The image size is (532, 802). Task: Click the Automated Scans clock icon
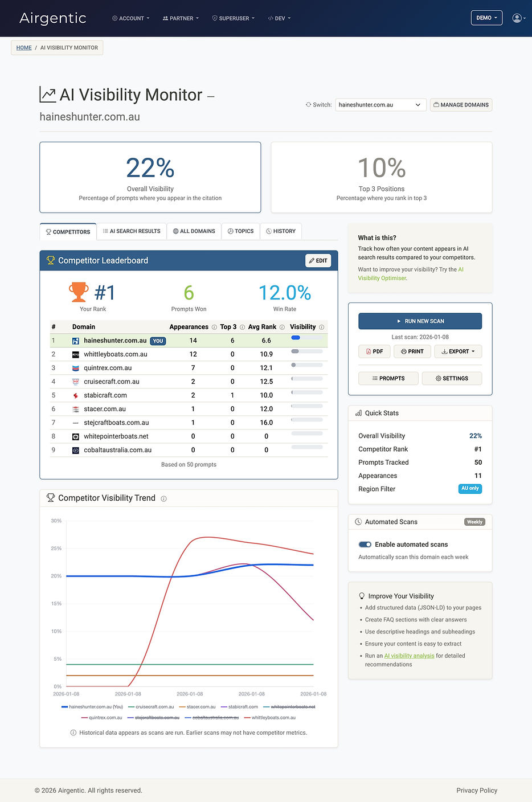[x=359, y=522]
